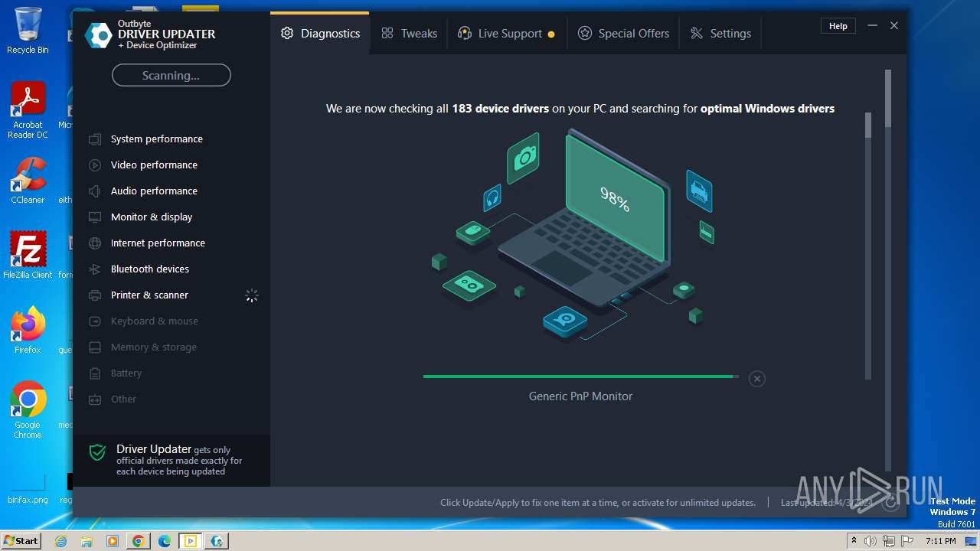The image size is (980, 551).
Task: Click the green shield Driver Updater icon
Action: pyautogui.click(x=97, y=452)
